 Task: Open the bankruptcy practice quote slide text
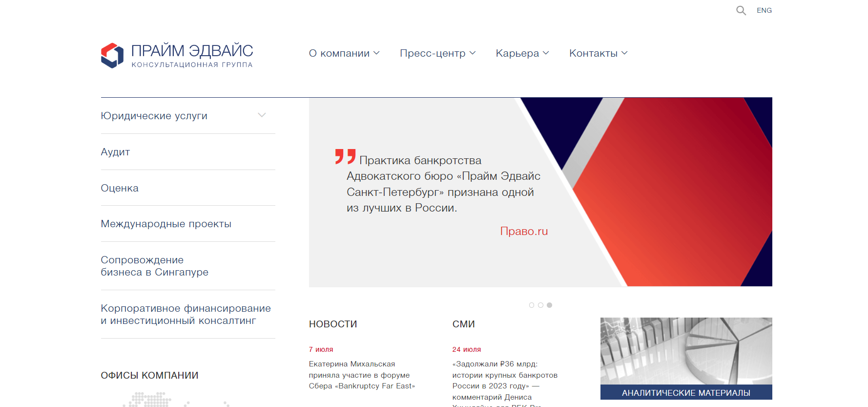pos(443,184)
